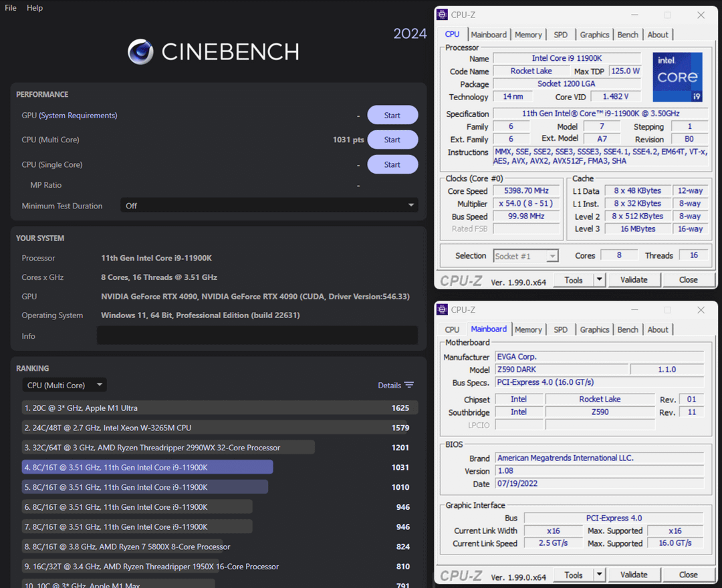Start the GPU benchmark test
The width and height of the screenshot is (722, 588).
pos(392,115)
